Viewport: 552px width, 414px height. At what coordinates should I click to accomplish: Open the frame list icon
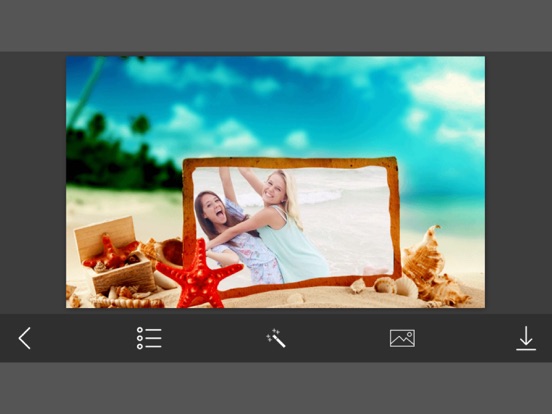click(149, 338)
